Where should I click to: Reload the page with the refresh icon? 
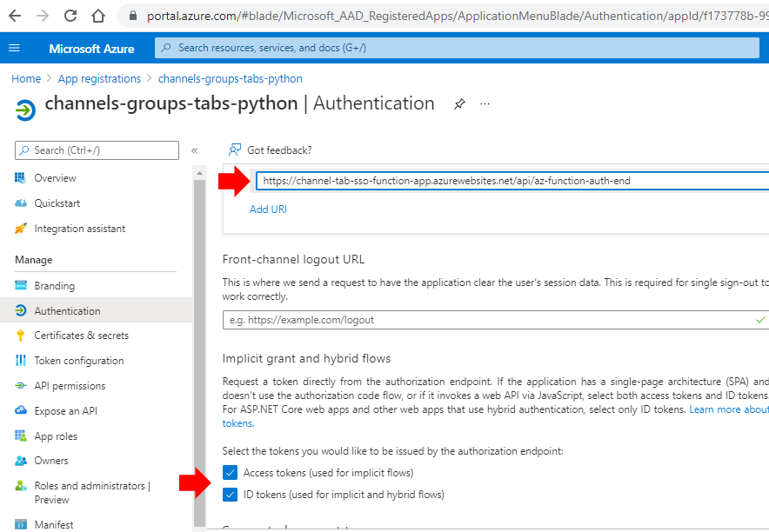(70, 16)
